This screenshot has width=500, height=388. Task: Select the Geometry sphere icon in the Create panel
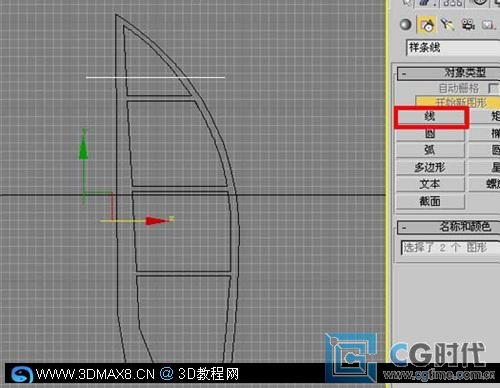[406, 25]
